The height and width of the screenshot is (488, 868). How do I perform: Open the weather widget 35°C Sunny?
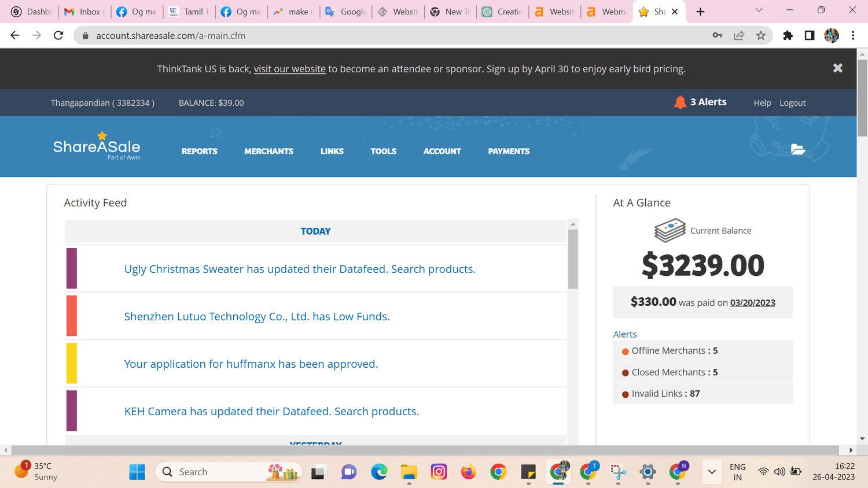click(36, 471)
